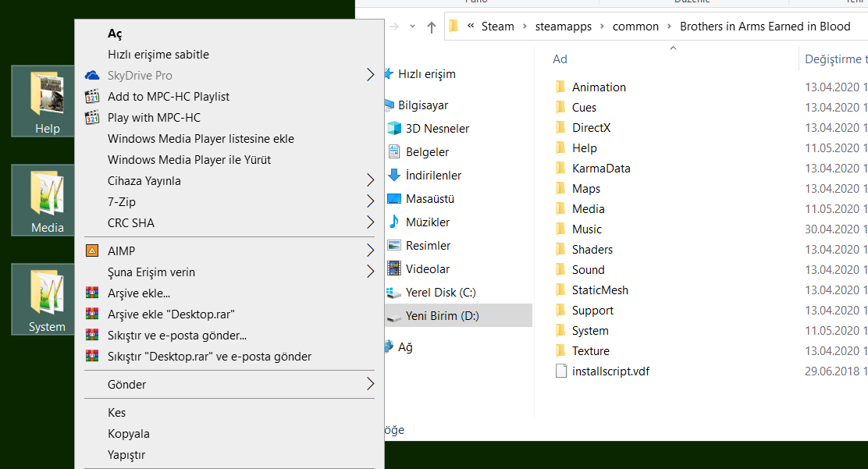Click the Up arrow in Explorer navigation

[432, 27]
